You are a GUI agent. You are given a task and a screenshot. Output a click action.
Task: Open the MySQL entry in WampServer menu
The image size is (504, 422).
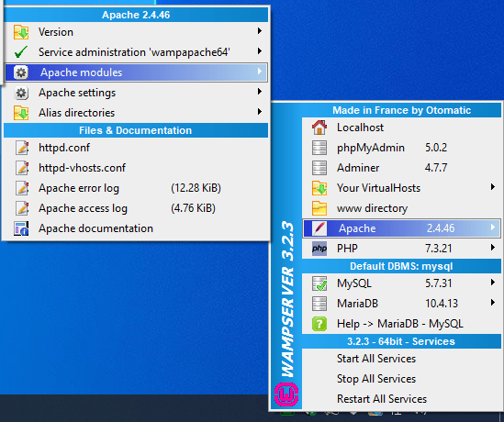(x=401, y=283)
